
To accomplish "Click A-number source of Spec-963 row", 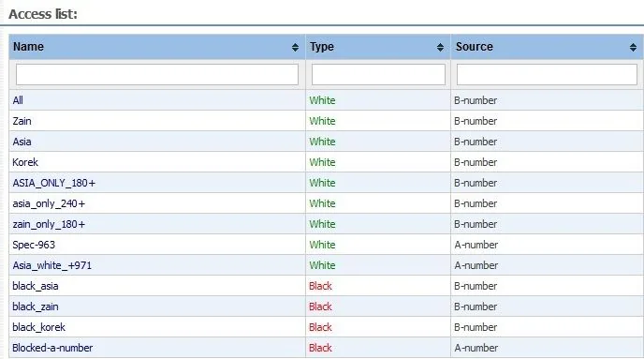I will coord(476,245).
